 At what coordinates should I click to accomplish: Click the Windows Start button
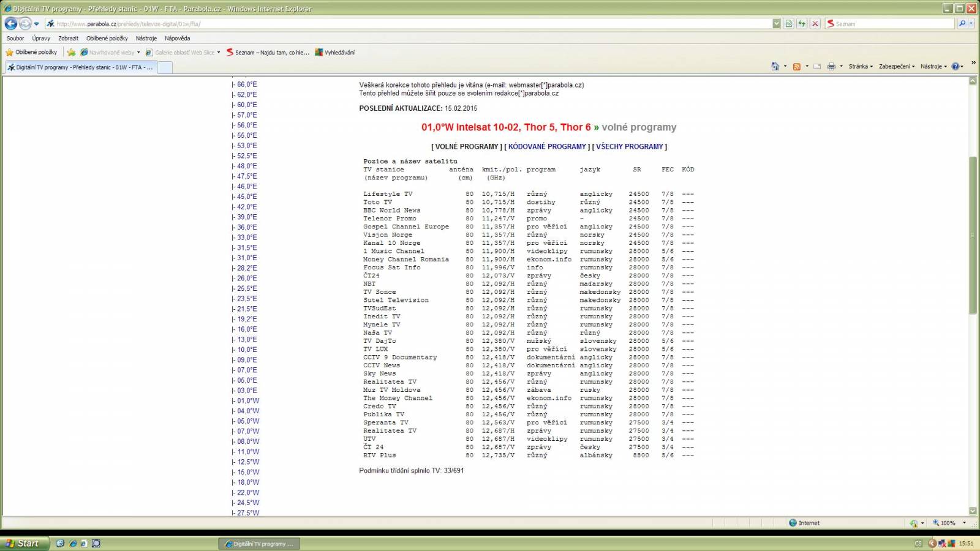click(24, 543)
